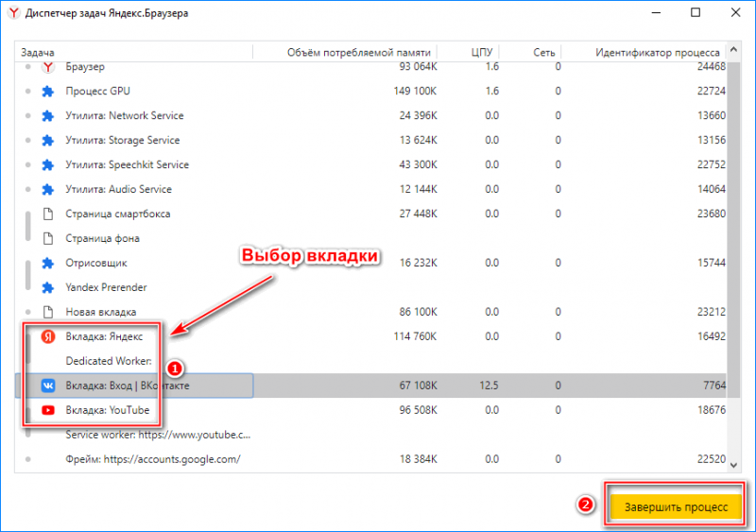This screenshot has height=532, width=756.
Task: Select Утилита: Speechkit Service row
Action: [370, 165]
